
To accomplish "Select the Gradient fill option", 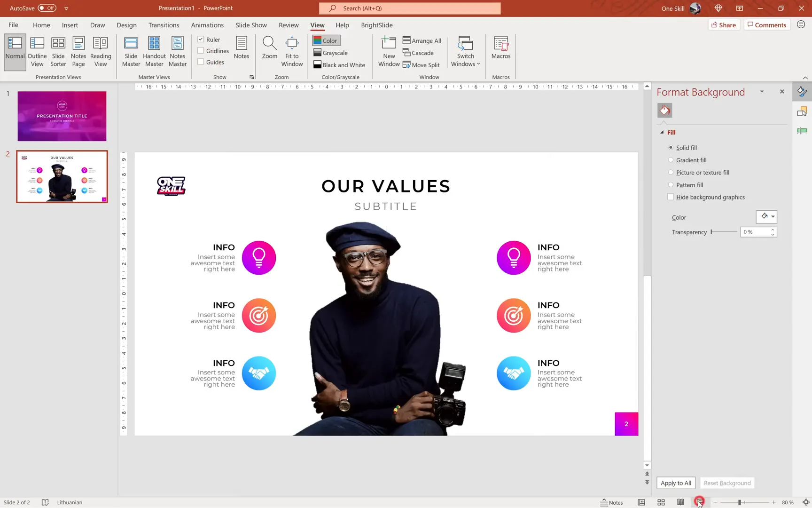I will (671, 160).
